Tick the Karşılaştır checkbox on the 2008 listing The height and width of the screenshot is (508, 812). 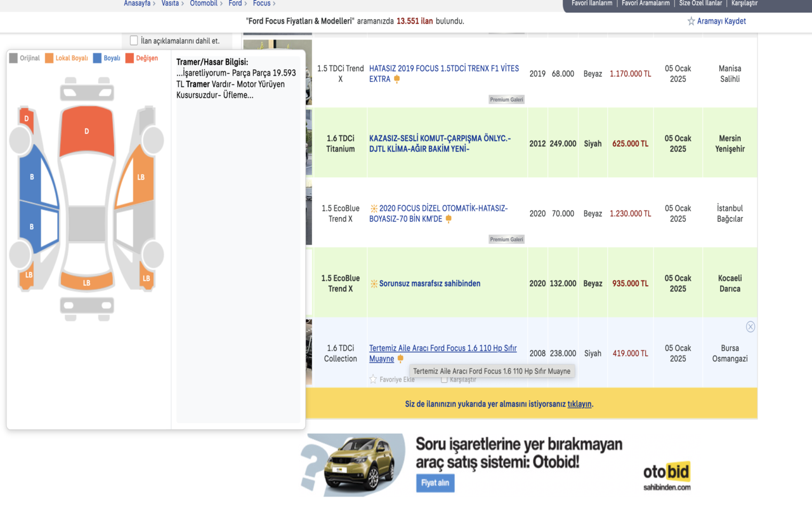pyautogui.click(x=444, y=380)
